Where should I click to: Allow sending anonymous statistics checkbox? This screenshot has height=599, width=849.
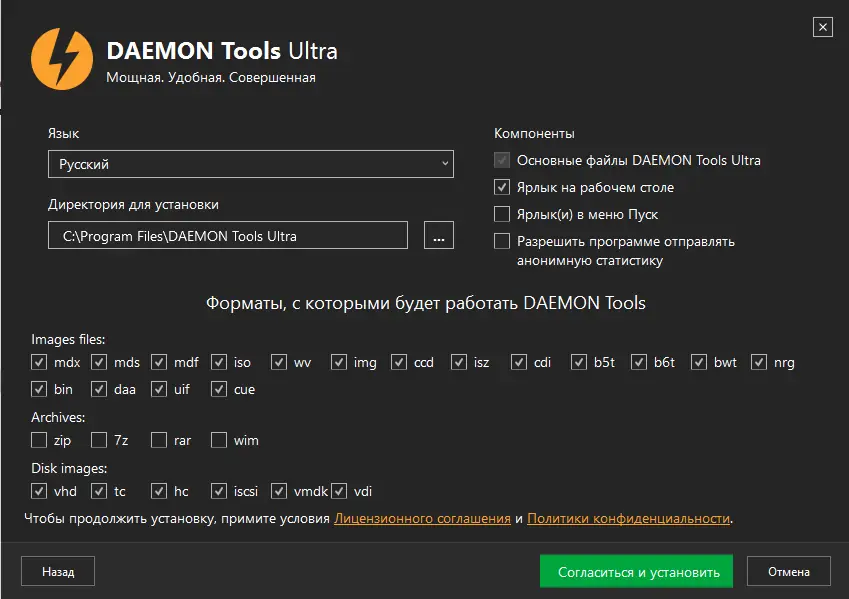pos(502,241)
